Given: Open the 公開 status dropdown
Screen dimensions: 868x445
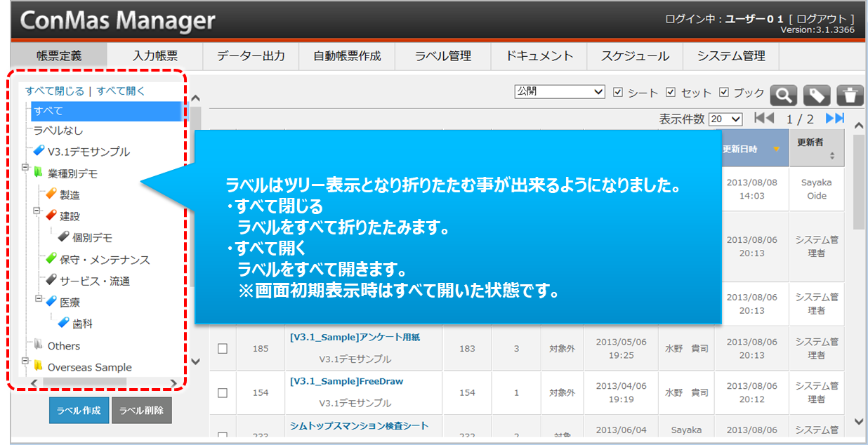Looking at the screenshot, I should point(560,92).
